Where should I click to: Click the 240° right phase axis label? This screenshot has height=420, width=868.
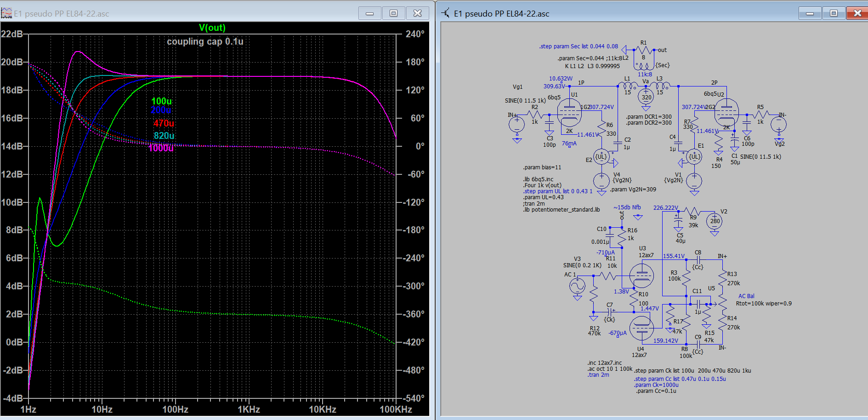pos(415,34)
